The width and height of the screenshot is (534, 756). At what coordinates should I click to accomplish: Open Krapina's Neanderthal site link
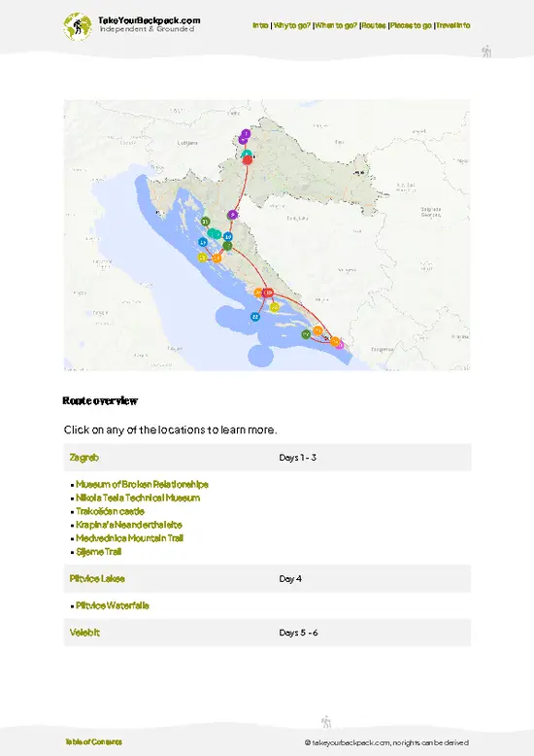[129, 525]
